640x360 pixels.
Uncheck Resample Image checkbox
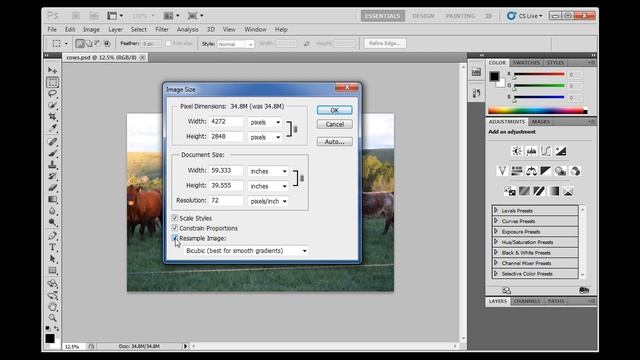point(175,238)
